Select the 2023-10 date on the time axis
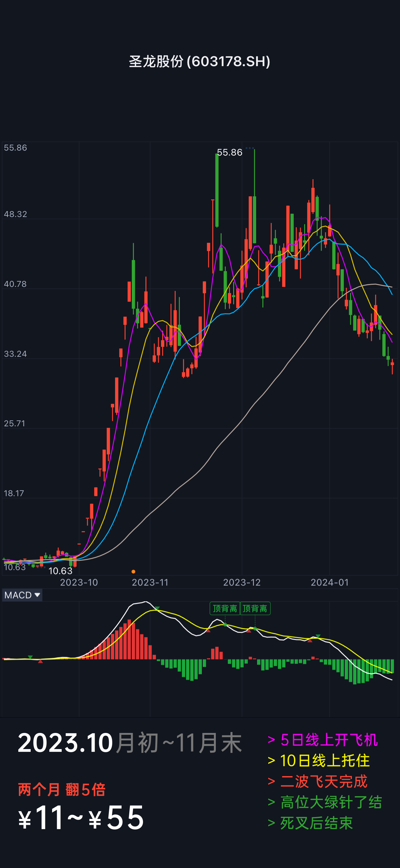 pyautogui.click(x=79, y=582)
